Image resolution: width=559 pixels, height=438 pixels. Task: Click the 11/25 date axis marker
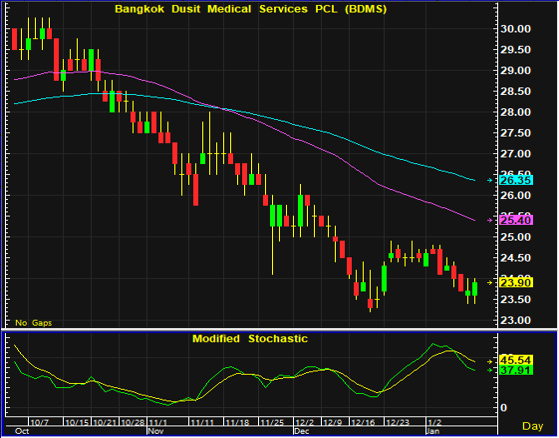pyautogui.click(x=272, y=423)
